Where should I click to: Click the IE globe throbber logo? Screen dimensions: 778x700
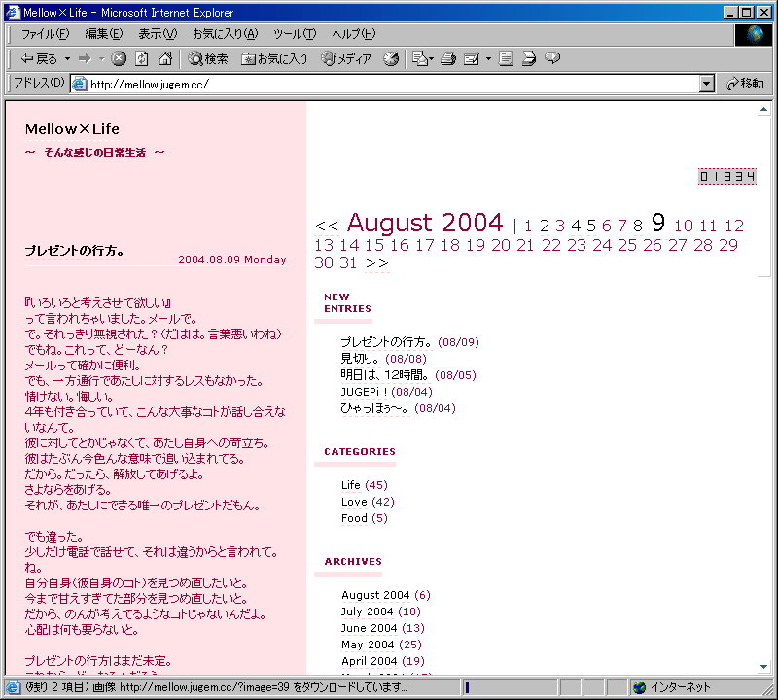(755, 34)
